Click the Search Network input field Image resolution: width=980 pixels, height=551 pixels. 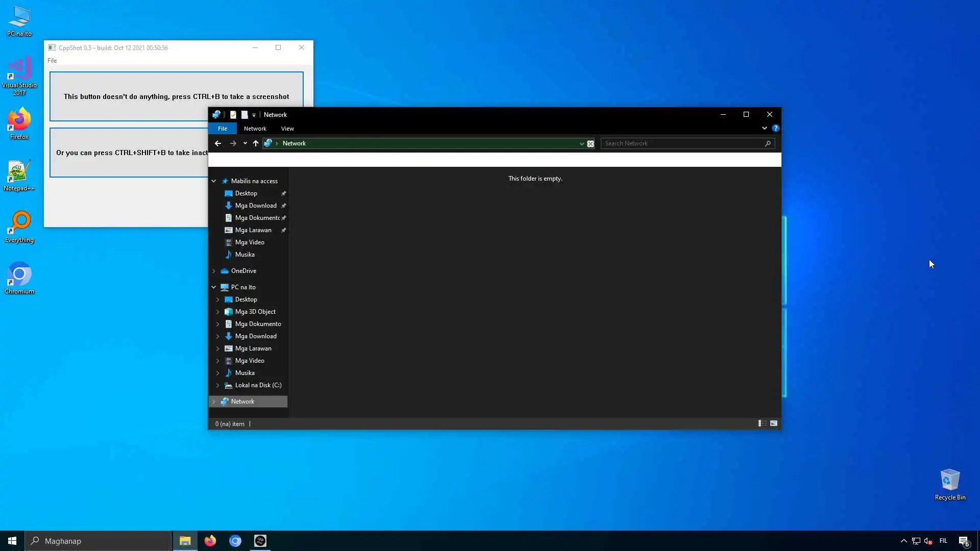683,143
